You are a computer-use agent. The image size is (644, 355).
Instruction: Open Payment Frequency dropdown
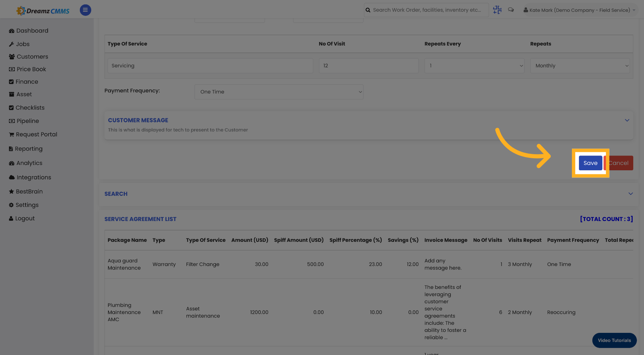[279, 92]
